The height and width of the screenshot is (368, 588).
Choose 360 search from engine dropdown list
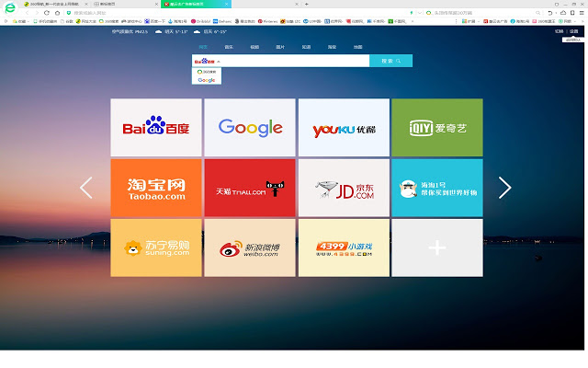coord(207,72)
